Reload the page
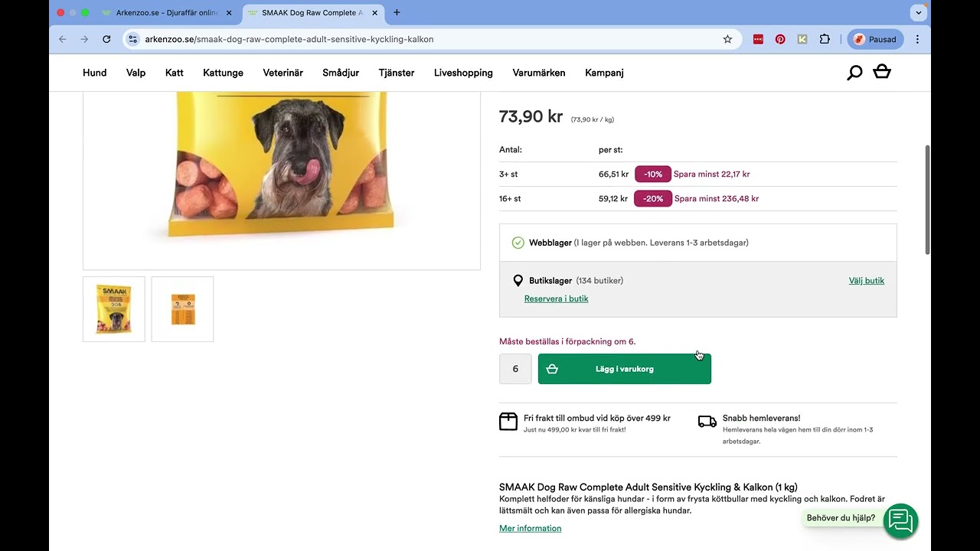This screenshot has height=551, width=980. coord(106,39)
